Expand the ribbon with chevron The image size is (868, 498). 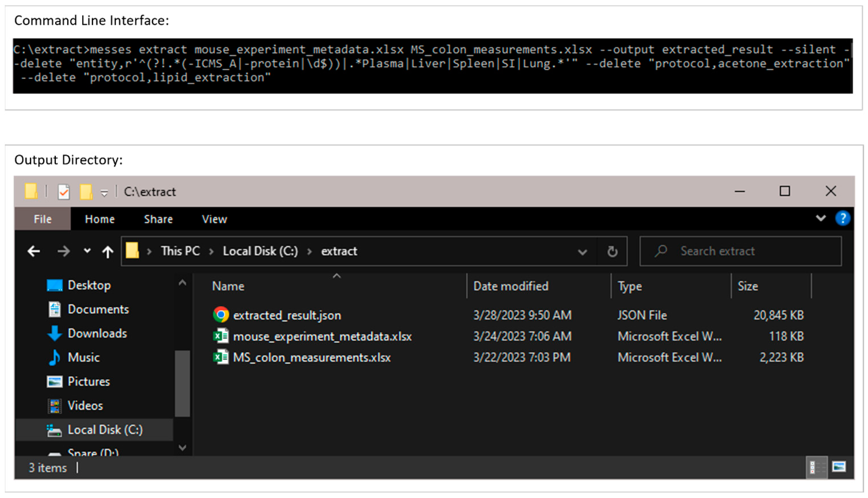tap(820, 218)
